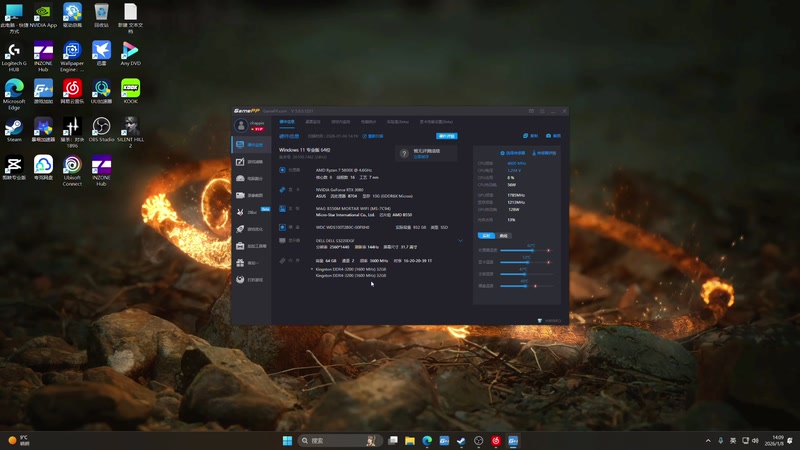Select the graphics card sidebar icon in GamePP
This screenshot has width=800, height=450.
pyautogui.click(x=240, y=195)
